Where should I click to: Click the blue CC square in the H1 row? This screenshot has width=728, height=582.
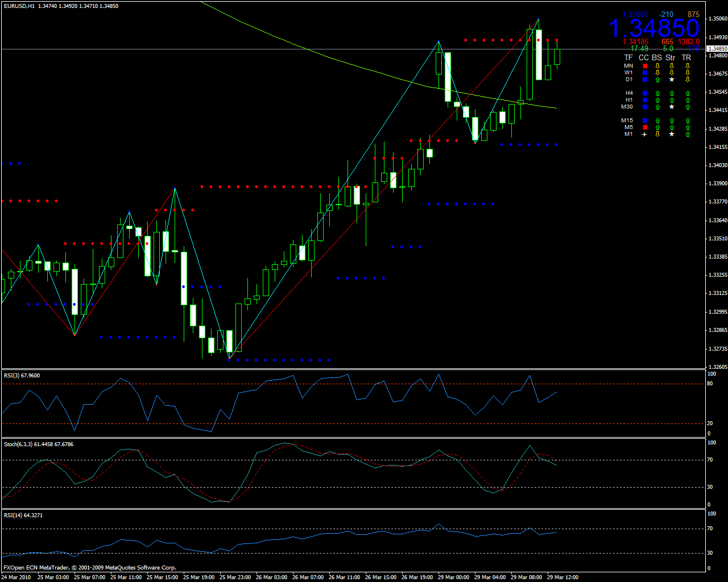pyautogui.click(x=644, y=100)
